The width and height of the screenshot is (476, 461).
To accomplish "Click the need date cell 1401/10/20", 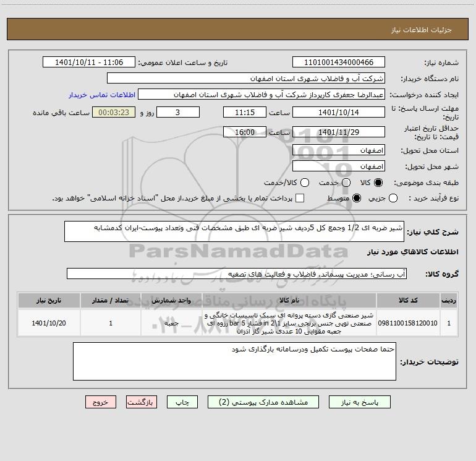I will (49, 323).
